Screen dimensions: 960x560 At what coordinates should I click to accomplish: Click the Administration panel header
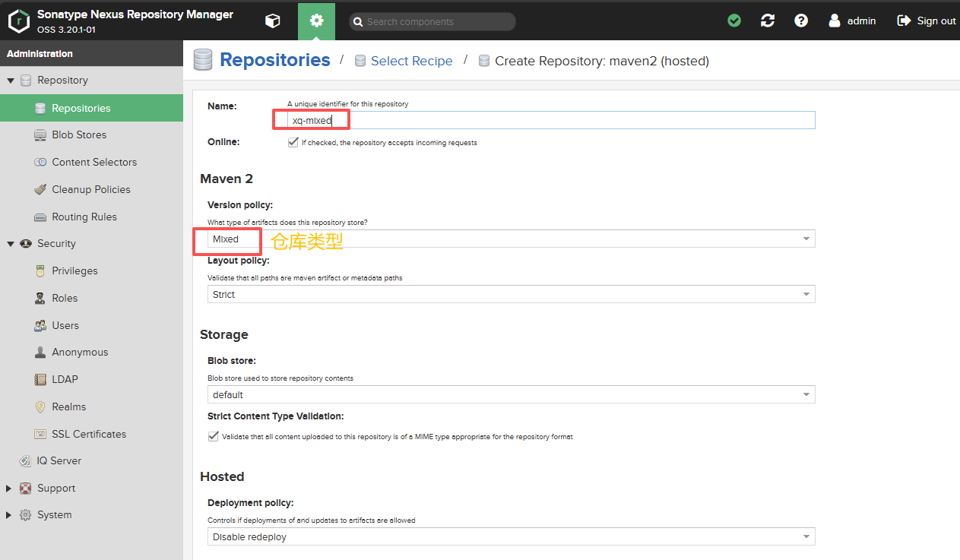pyautogui.click(x=91, y=54)
